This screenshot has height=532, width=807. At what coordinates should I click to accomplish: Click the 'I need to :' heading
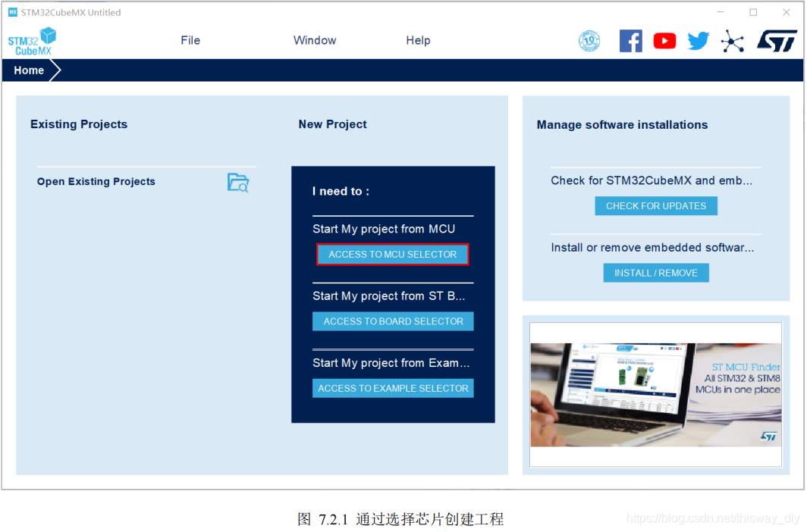point(341,191)
